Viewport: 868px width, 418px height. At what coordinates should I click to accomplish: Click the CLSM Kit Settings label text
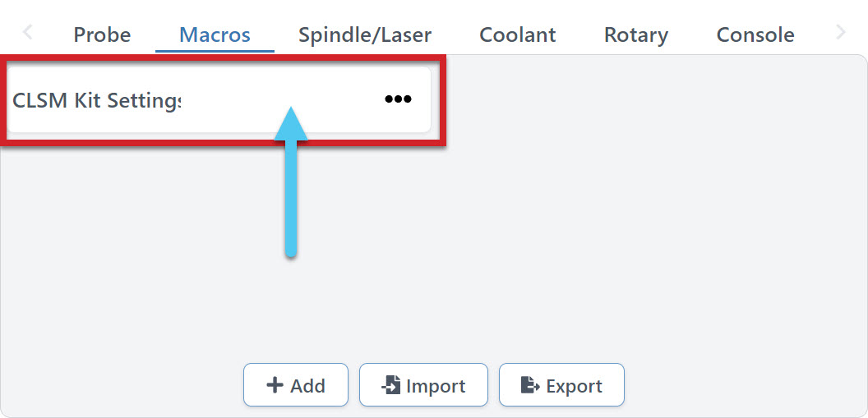coord(96,100)
